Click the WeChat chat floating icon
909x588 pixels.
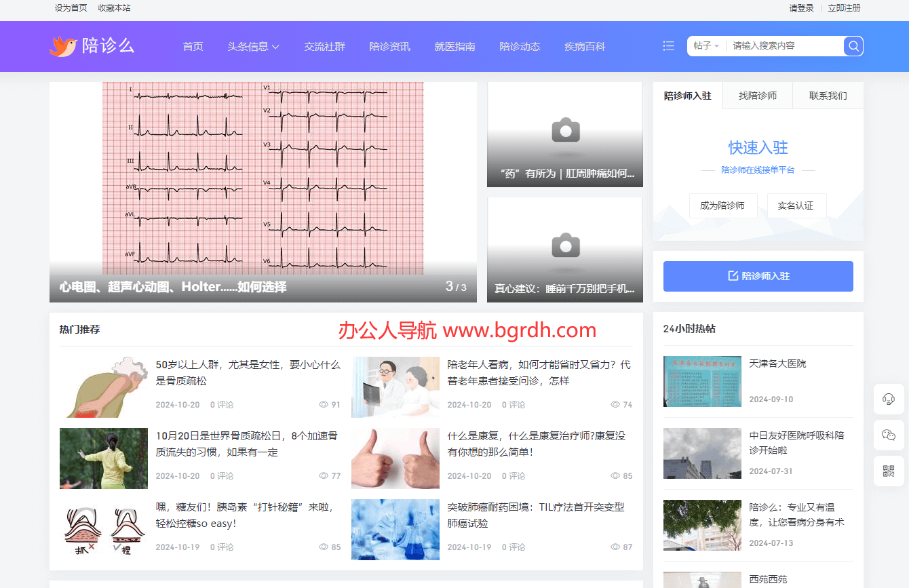point(889,435)
